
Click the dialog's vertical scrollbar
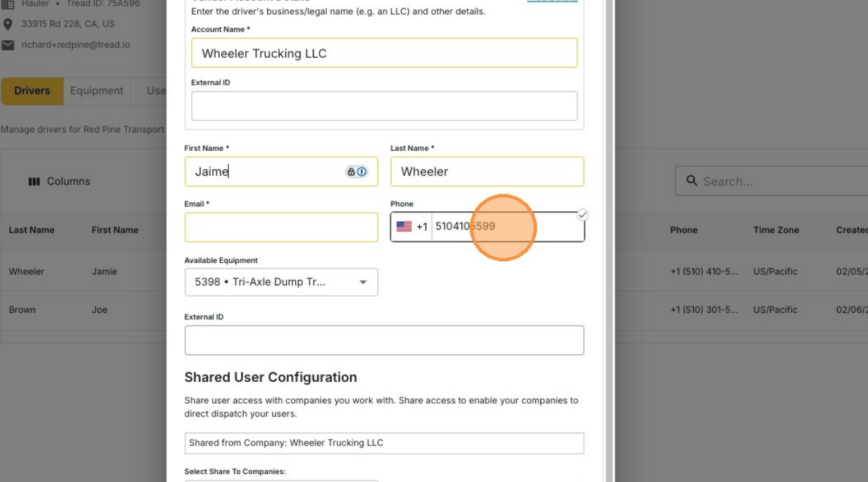(609, 241)
